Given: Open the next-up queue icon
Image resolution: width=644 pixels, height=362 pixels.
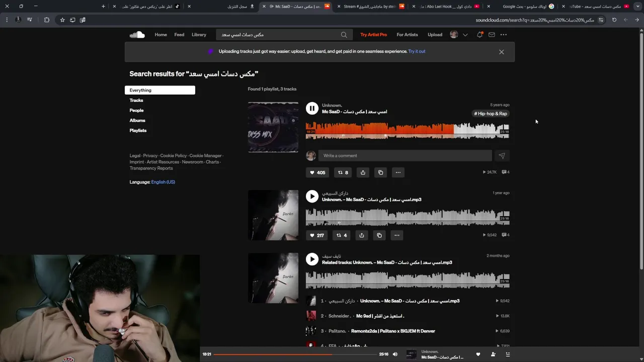Looking at the screenshot, I should 508,354.
